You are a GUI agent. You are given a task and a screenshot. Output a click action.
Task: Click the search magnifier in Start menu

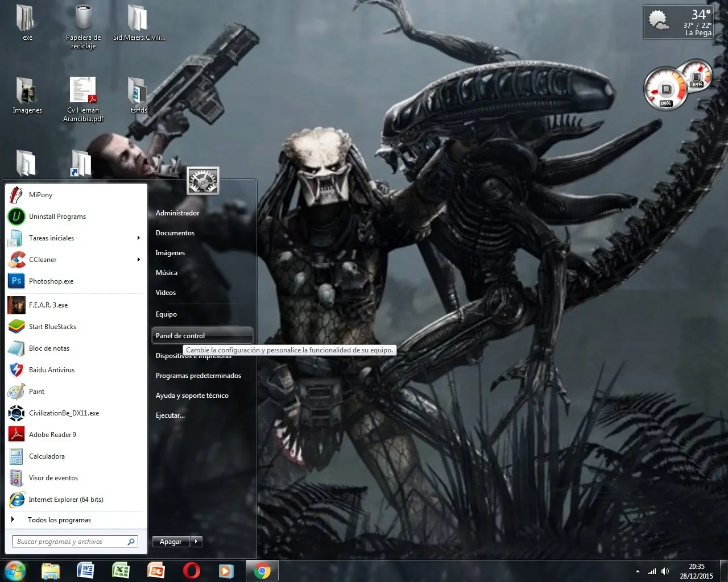(131, 542)
